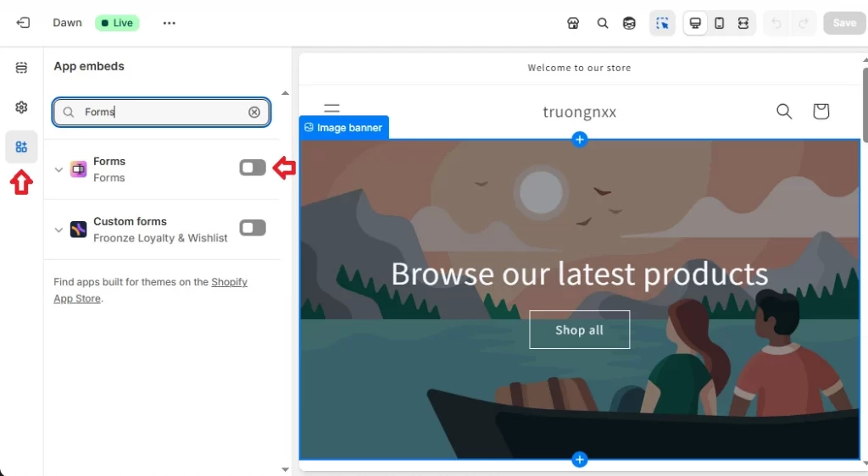Open search from the editor top bar
The width and height of the screenshot is (868, 476).
point(603,23)
